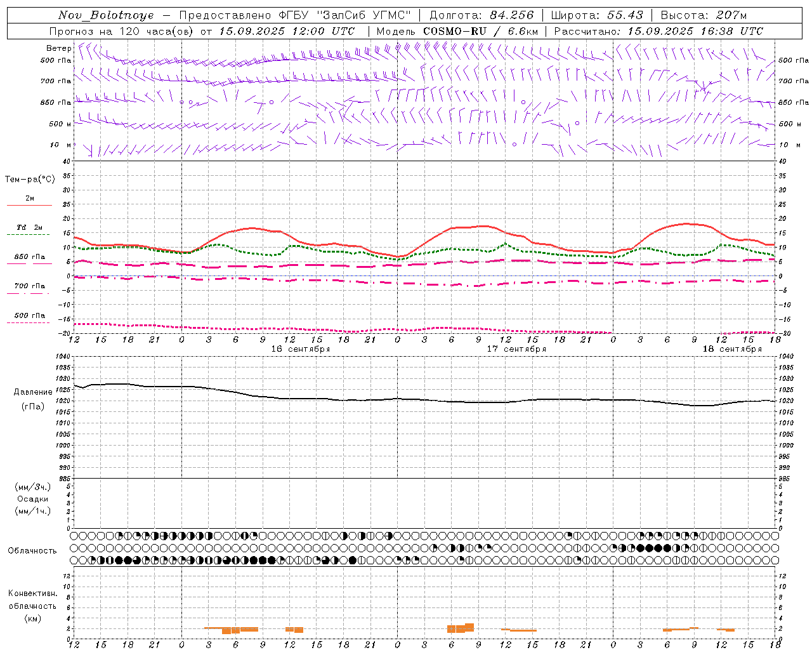
Task: Click the Долгота: 84.256 value
Action: coord(481,15)
